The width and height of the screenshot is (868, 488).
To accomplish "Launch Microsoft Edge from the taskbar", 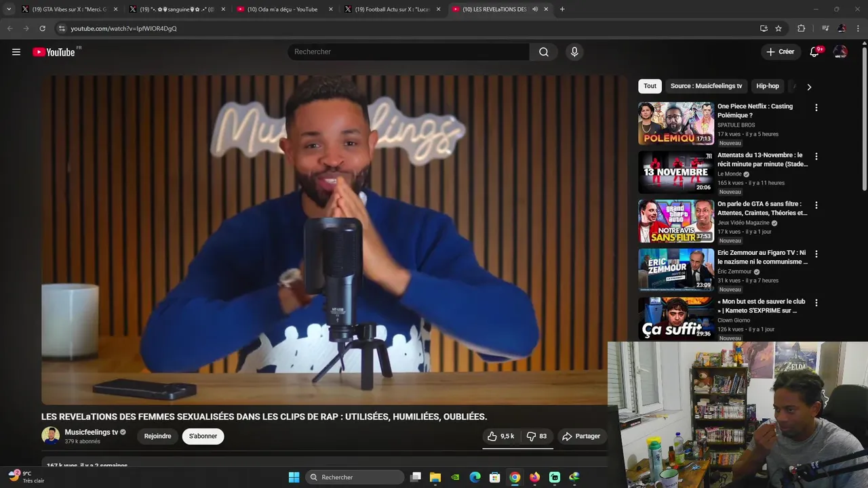I will point(475,477).
